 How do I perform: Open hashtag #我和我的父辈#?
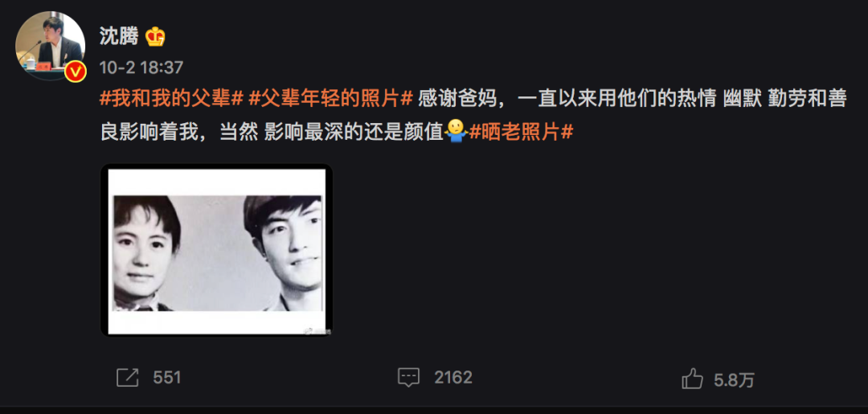pos(172,100)
